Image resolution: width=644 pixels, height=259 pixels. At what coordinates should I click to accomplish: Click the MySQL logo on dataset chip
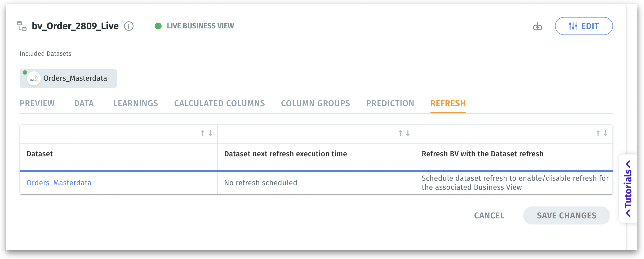coord(34,79)
